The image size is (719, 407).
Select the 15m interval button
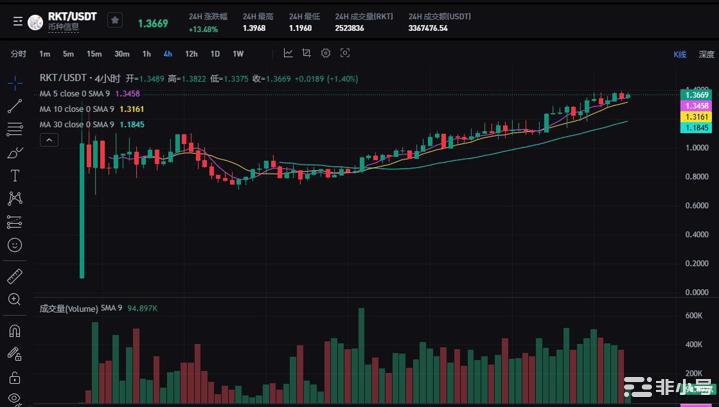[94, 53]
